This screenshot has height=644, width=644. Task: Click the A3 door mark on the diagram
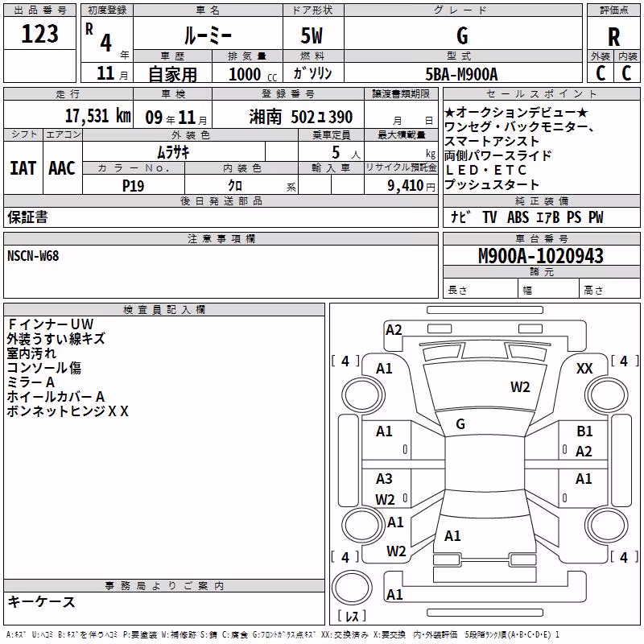click(384, 478)
